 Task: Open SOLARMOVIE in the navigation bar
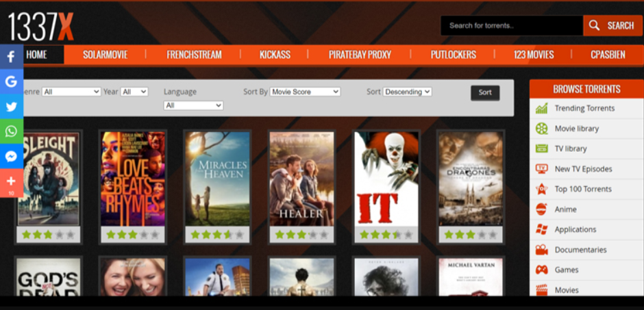(106, 55)
